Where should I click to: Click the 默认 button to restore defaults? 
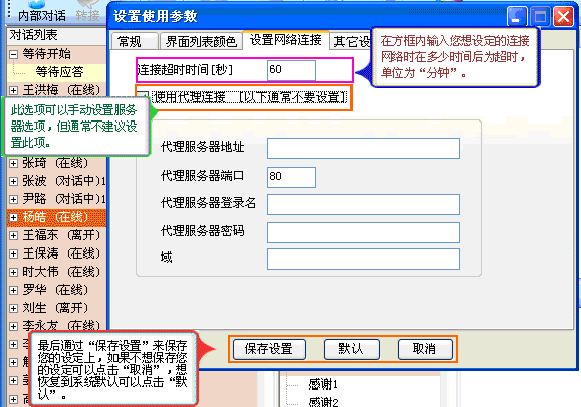click(352, 349)
